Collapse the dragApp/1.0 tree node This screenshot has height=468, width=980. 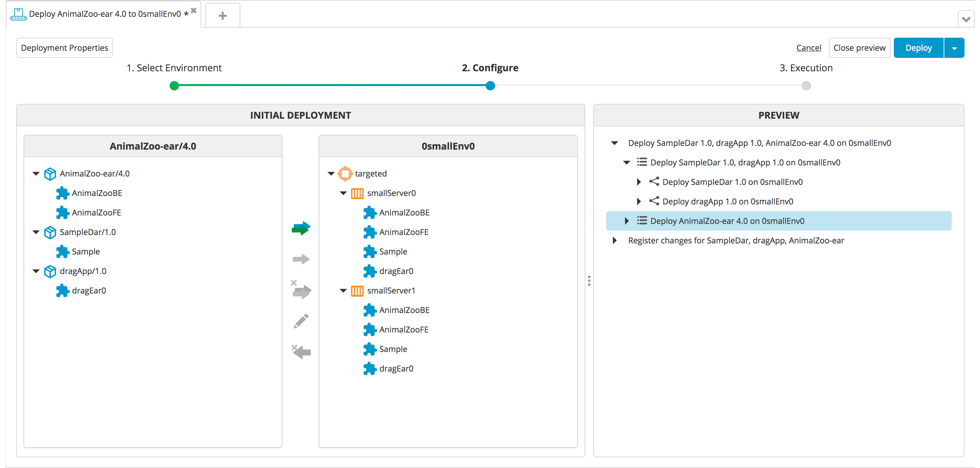click(x=36, y=271)
